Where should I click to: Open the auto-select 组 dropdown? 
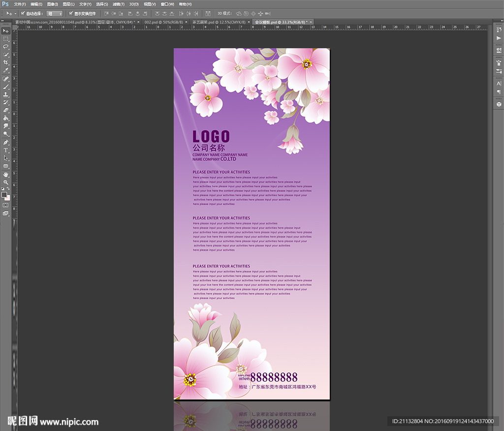[x=54, y=14]
